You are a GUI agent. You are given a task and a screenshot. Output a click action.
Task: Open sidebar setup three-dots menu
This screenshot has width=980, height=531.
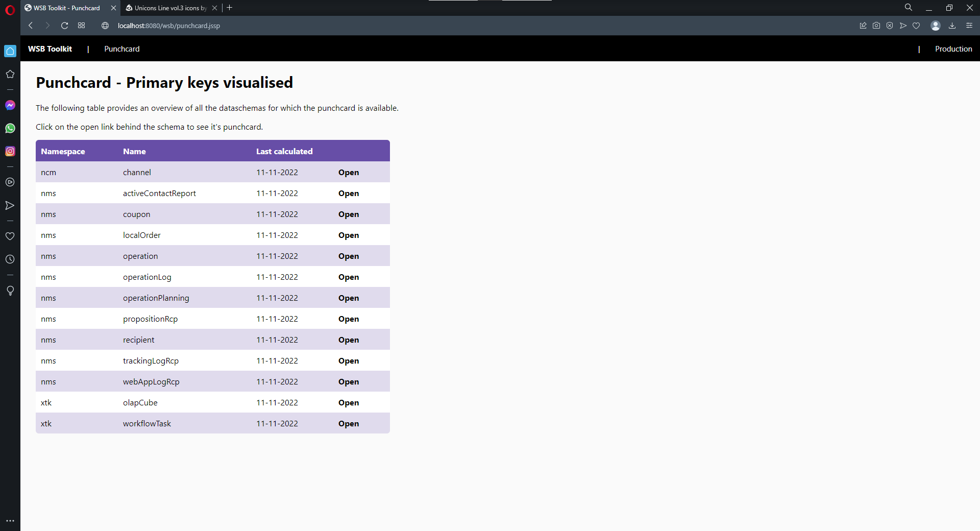pos(10,521)
